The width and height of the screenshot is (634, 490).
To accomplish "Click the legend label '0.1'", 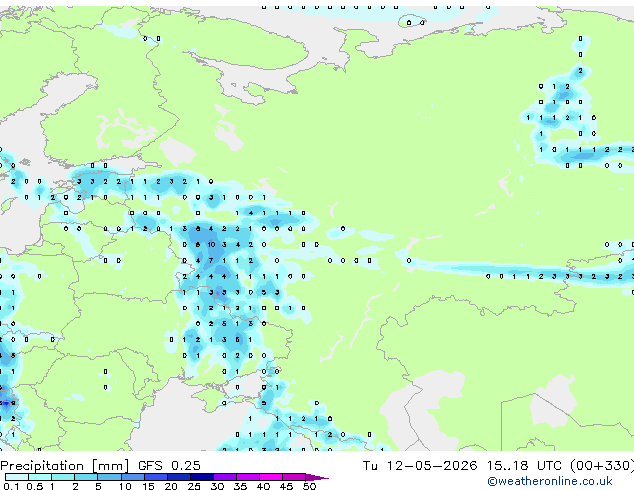I will pyautogui.click(x=11, y=486).
